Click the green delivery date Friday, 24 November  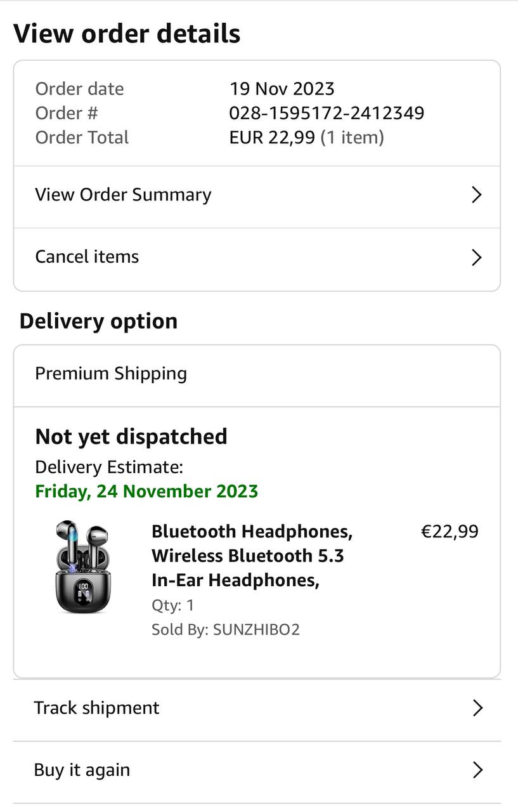pyautogui.click(x=146, y=492)
